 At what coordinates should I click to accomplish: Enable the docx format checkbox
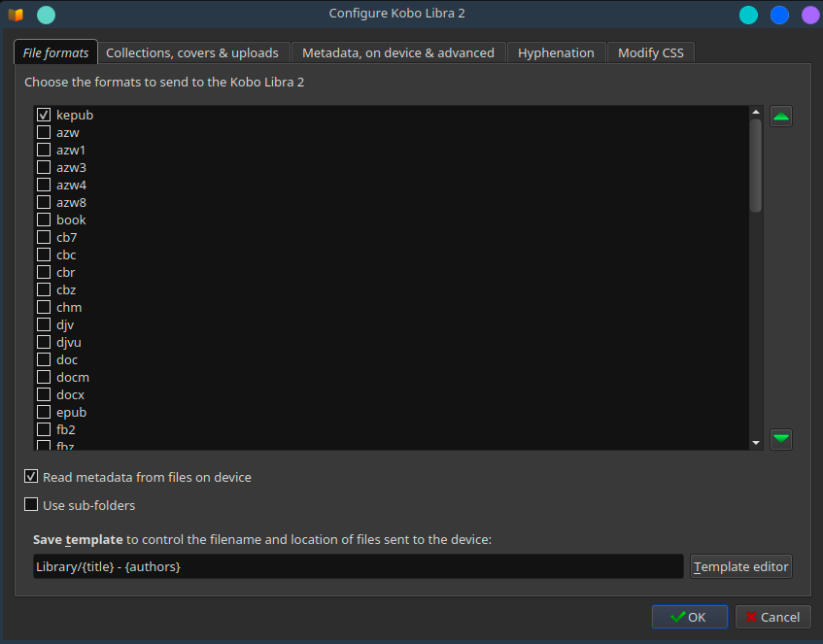click(44, 394)
